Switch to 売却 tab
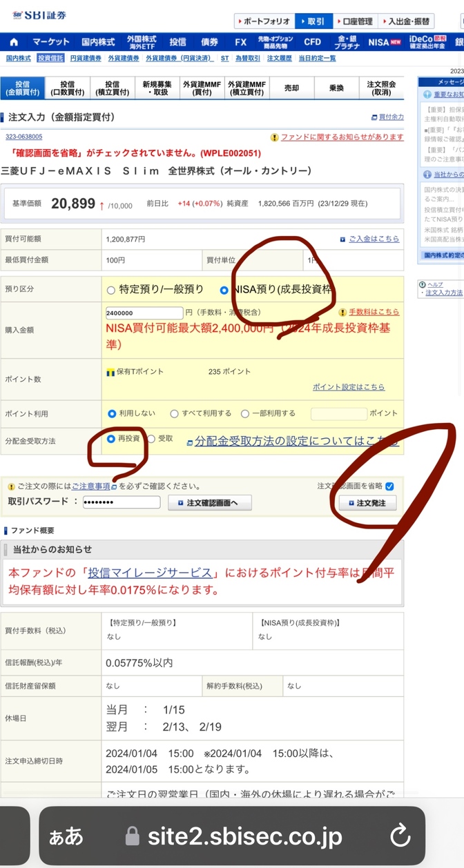Image resolution: width=464 pixels, height=868 pixels. (292, 88)
